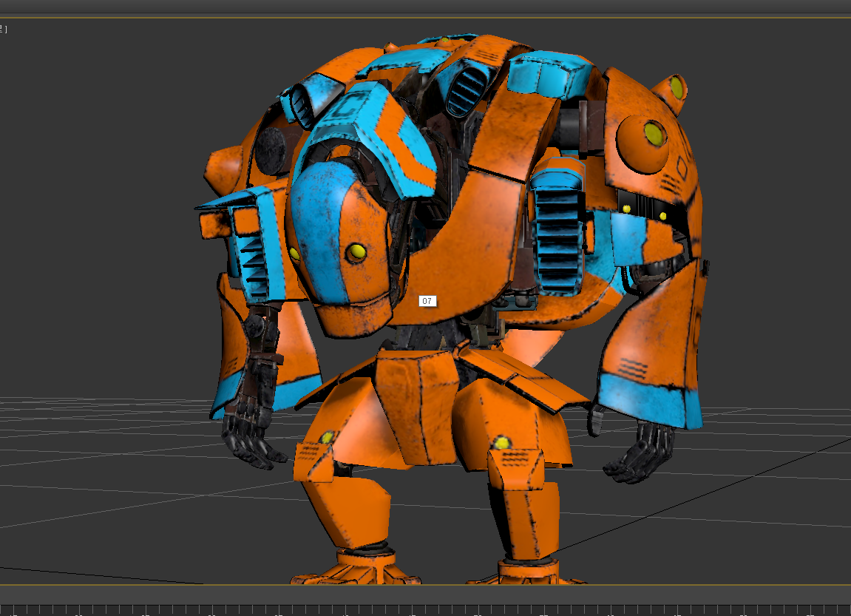Screen dimensions: 851x616
Task: Pick the yellow light on the robot's head front
Action: [356, 253]
